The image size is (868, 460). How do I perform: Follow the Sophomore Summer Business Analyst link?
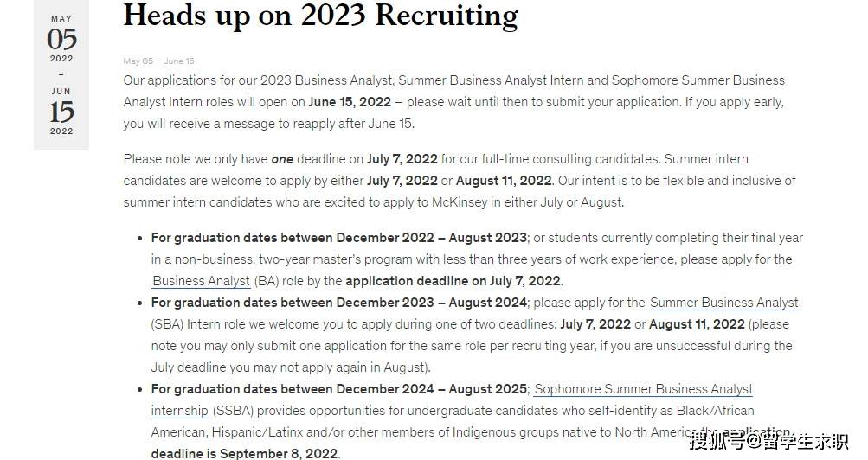click(x=644, y=389)
